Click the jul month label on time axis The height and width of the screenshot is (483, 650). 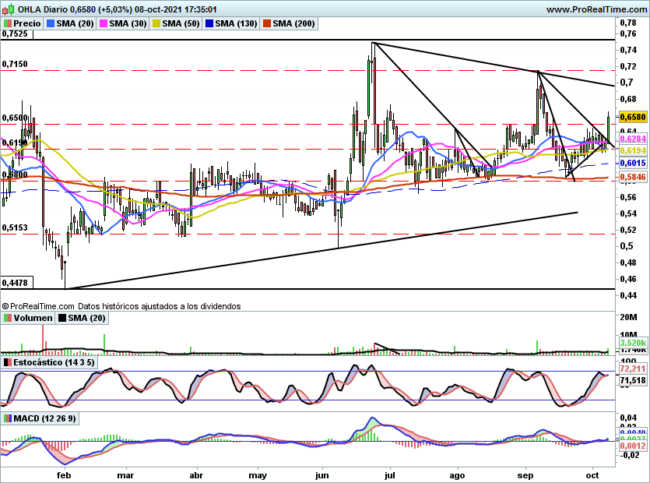389,475
